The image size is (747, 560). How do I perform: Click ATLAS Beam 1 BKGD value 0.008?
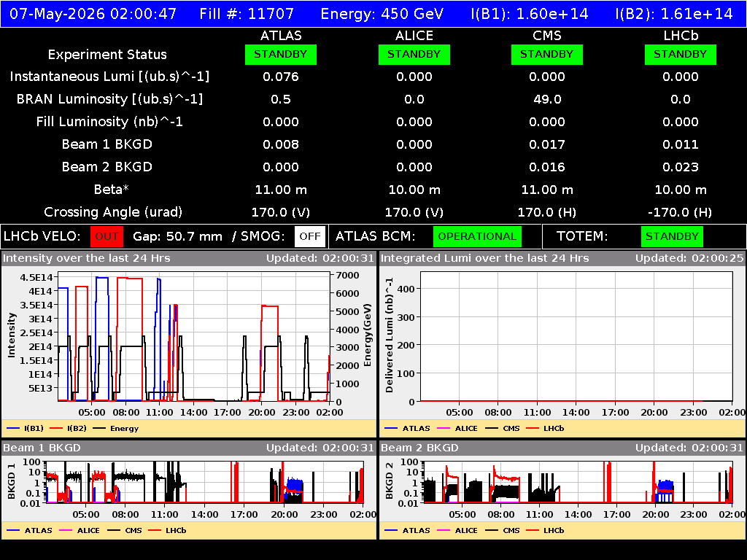point(281,144)
